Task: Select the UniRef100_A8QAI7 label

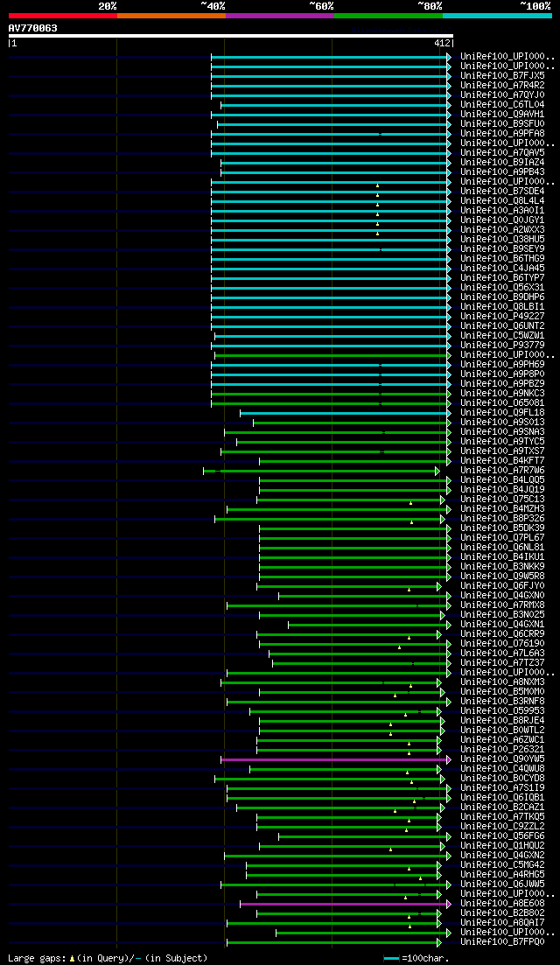Action: point(502,922)
